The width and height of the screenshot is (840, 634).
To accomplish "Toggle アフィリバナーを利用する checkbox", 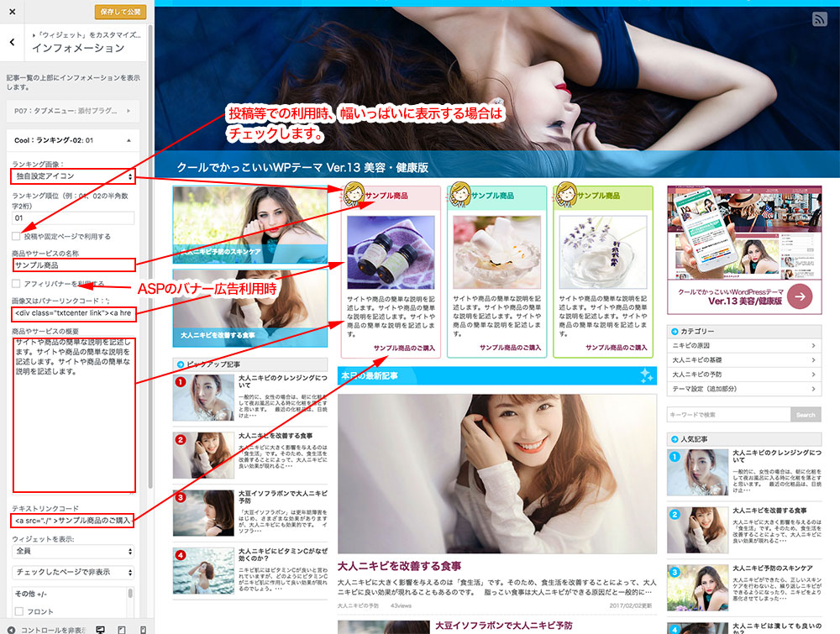I will 16,283.
